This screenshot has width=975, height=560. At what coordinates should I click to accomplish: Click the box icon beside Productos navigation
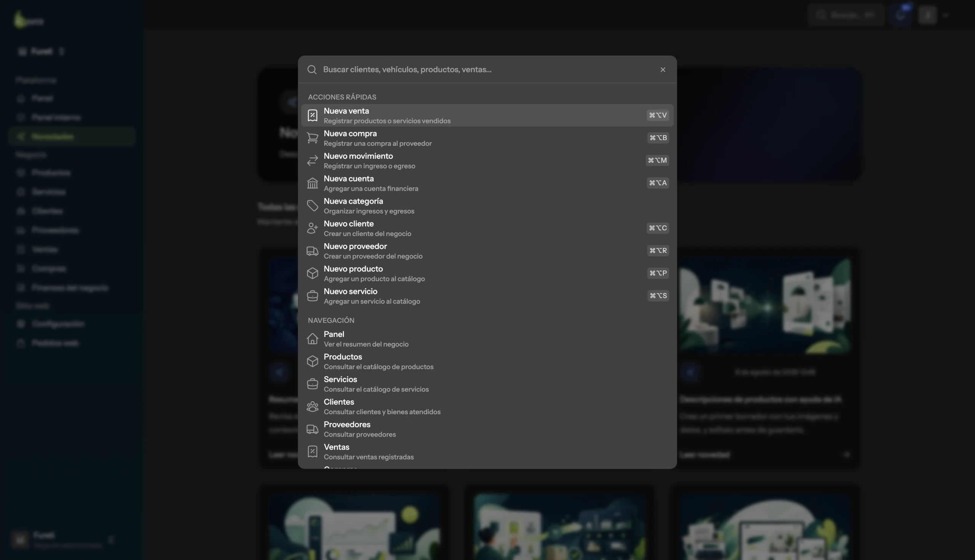pyautogui.click(x=312, y=361)
